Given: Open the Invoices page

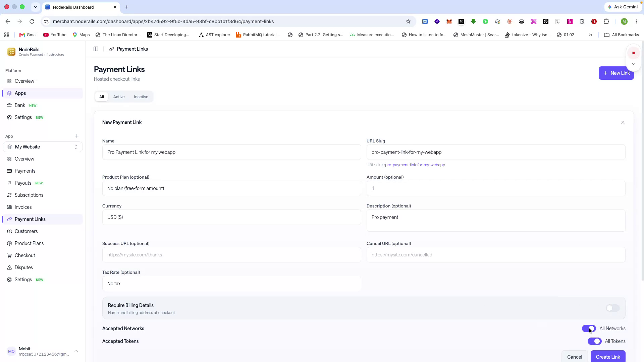Looking at the screenshot, I should click(x=43, y=207).
